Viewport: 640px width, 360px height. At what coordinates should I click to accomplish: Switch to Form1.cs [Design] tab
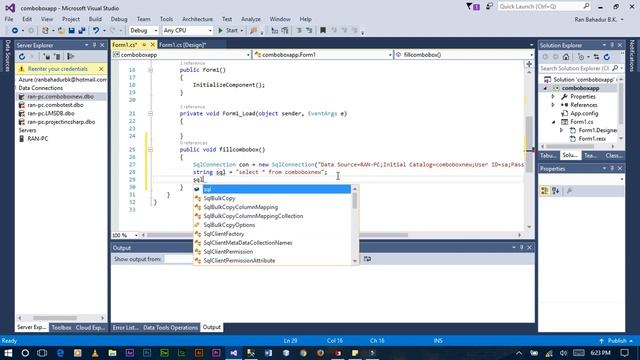pyautogui.click(x=182, y=44)
